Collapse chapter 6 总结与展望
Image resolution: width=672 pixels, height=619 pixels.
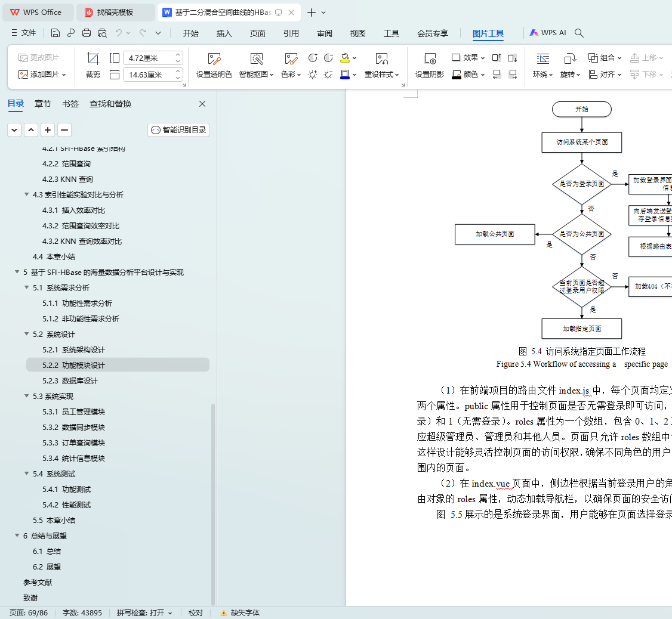coord(17,536)
